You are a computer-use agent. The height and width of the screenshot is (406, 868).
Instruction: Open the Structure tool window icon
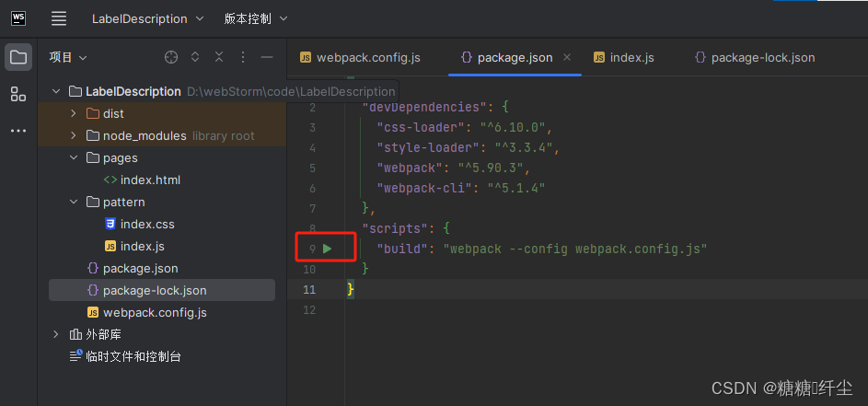point(18,94)
